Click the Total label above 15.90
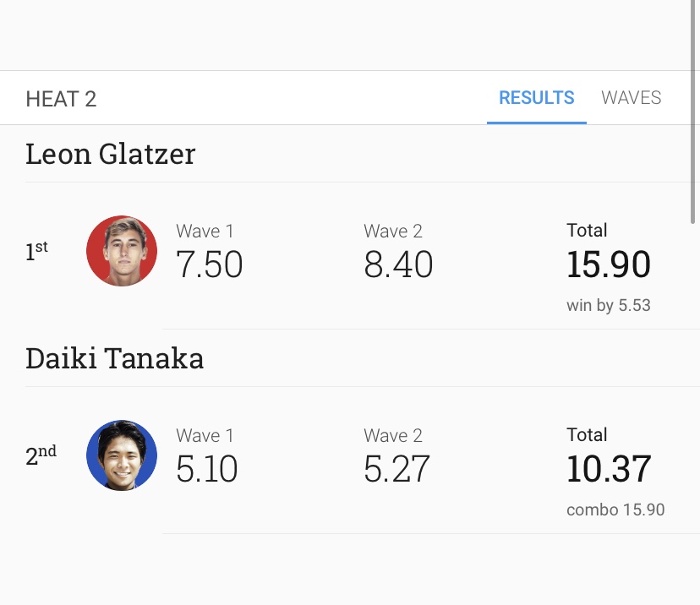 click(587, 231)
